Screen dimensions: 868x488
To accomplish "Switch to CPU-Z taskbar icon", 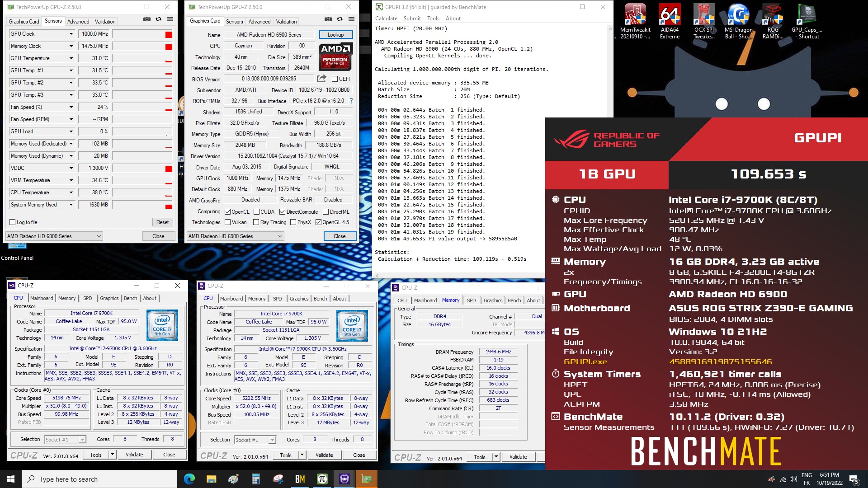I will tap(344, 479).
